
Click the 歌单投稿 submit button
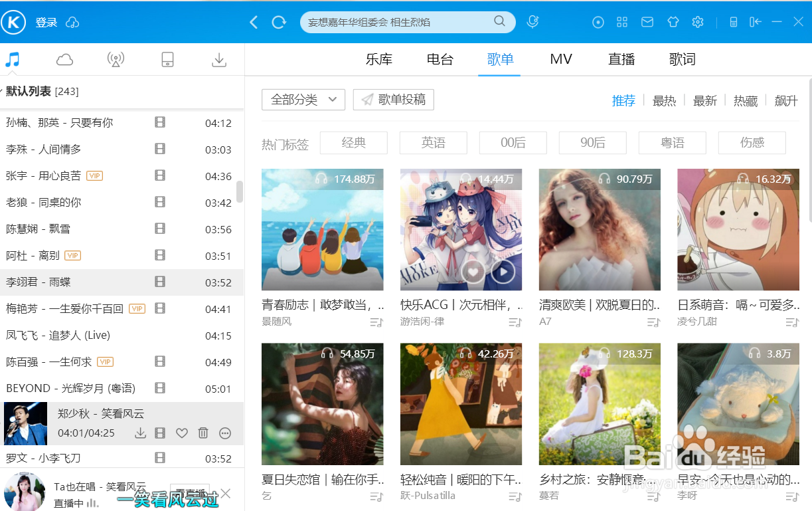coord(393,99)
